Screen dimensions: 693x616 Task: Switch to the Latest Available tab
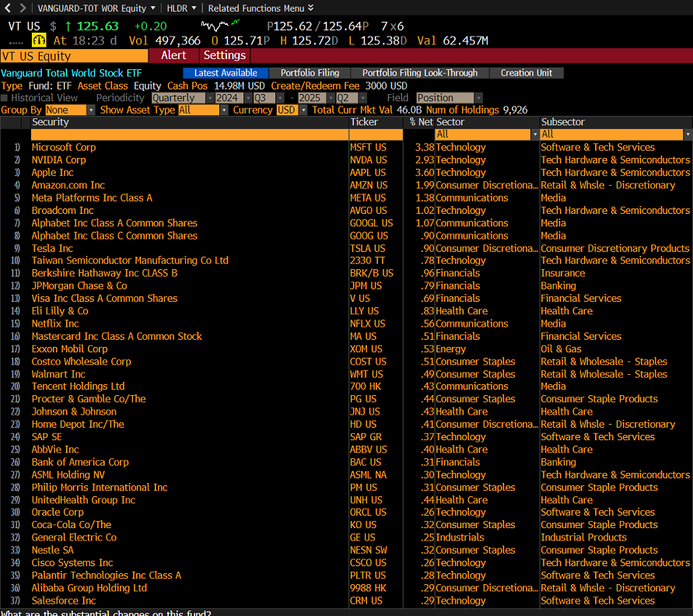coord(226,73)
